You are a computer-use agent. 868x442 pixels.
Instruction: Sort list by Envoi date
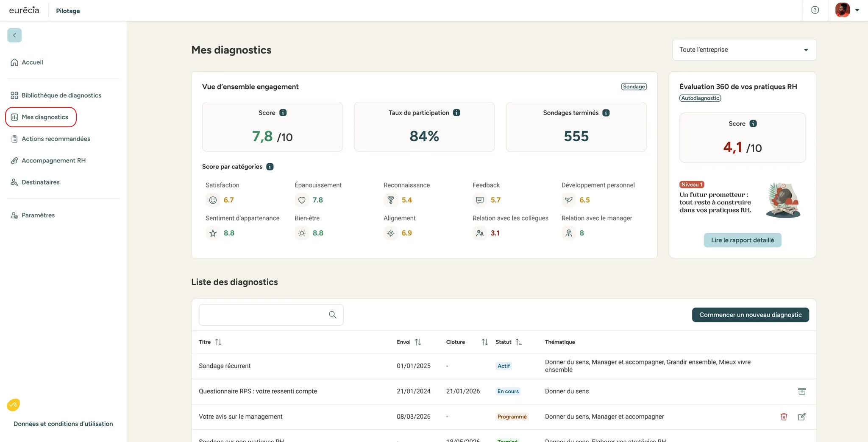[x=418, y=342]
